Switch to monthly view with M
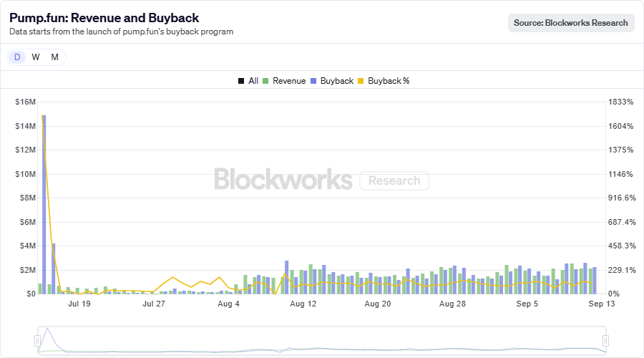The width and height of the screenshot is (644, 358). click(x=54, y=57)
